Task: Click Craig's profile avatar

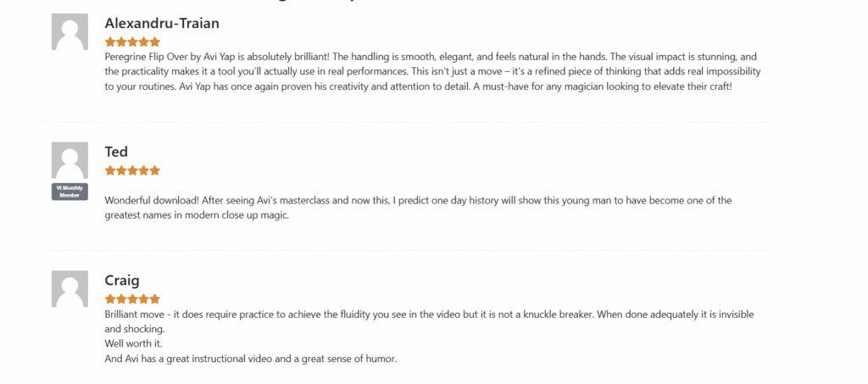Action: [70, 289]
